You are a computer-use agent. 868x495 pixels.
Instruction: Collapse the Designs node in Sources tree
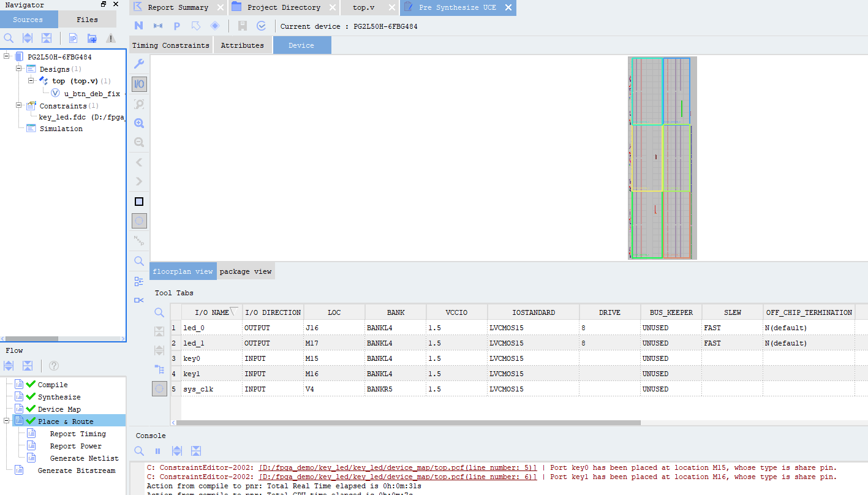click(18, 69)
